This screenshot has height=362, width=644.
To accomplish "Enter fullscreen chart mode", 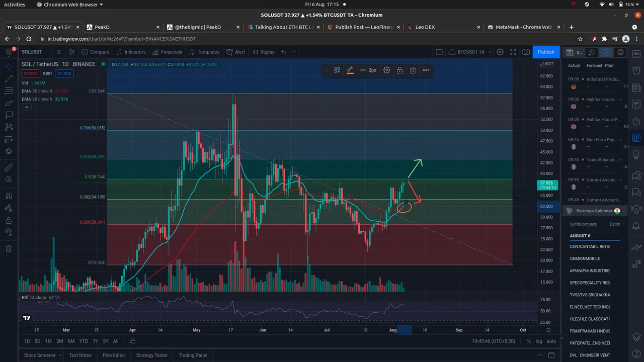I will pyautogui.click(x=513, y=52).
